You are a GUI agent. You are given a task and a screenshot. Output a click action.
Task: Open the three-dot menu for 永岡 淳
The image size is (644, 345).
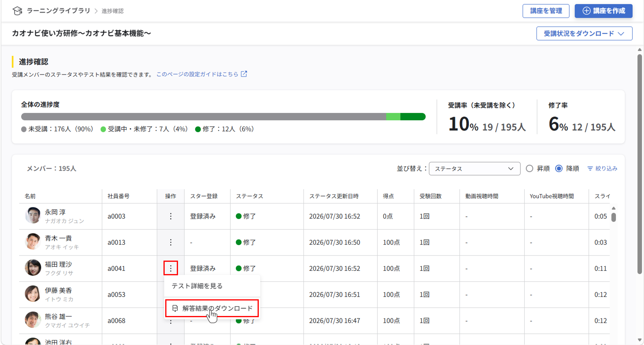click(171, 216)
